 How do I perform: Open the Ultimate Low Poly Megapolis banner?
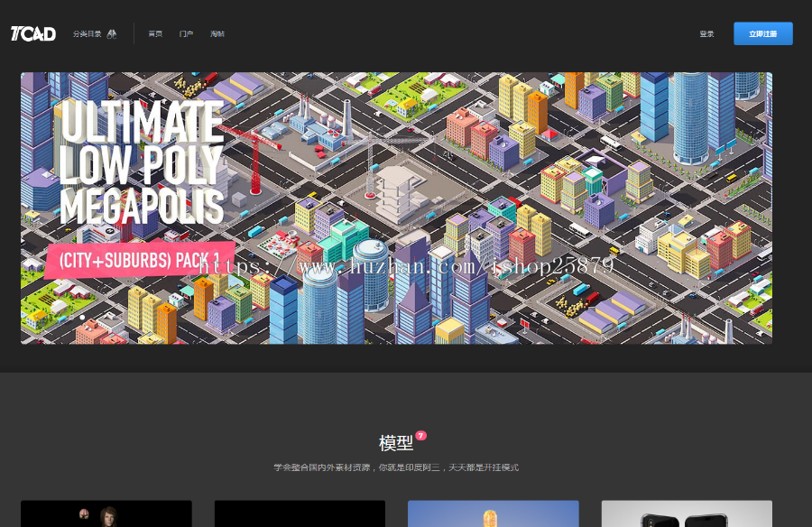(x=396, y=208)
